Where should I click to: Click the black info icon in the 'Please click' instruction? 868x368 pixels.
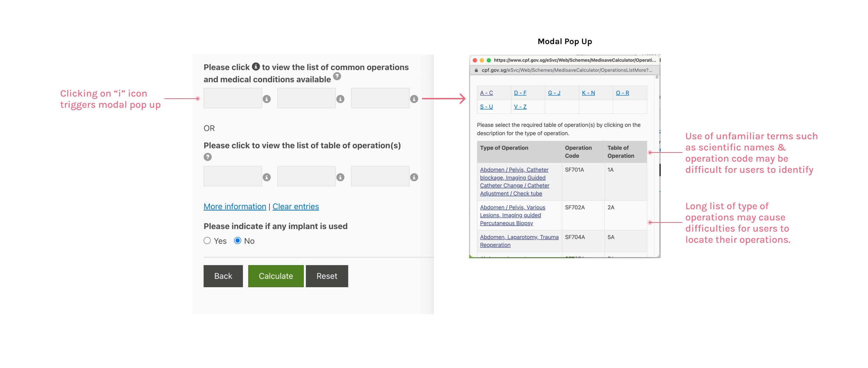click(256, 66)
